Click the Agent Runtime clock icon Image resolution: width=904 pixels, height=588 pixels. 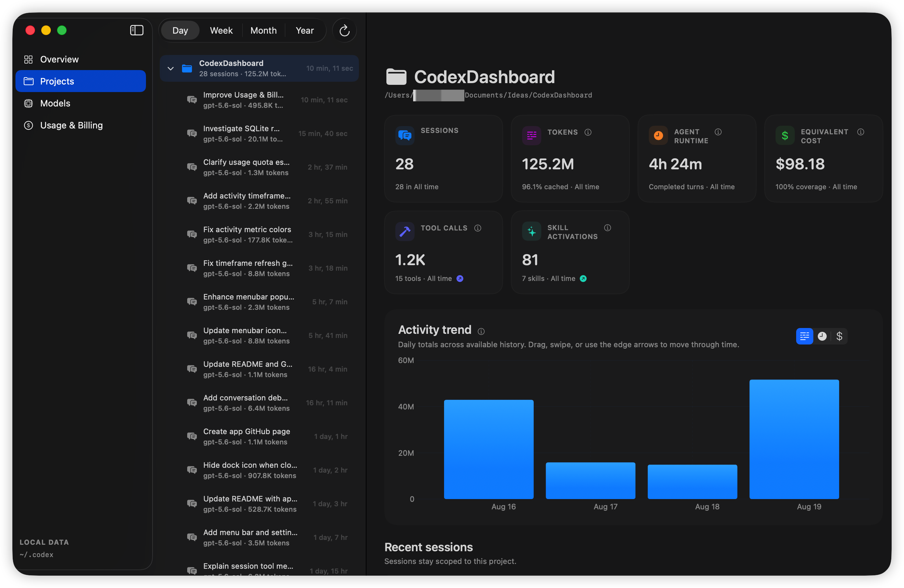click(658, 136)
